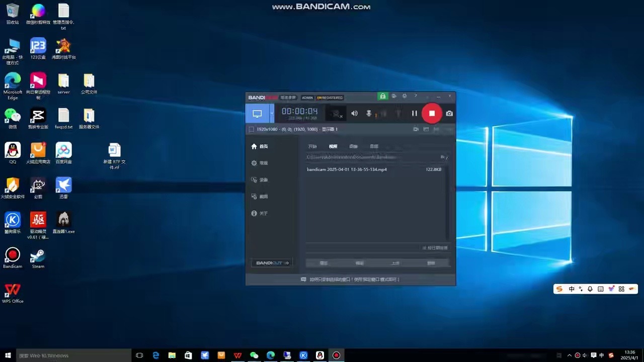Screen dimensions: 644x362
Task: Switch to the 图像 tab
Action: pos(354,146)
